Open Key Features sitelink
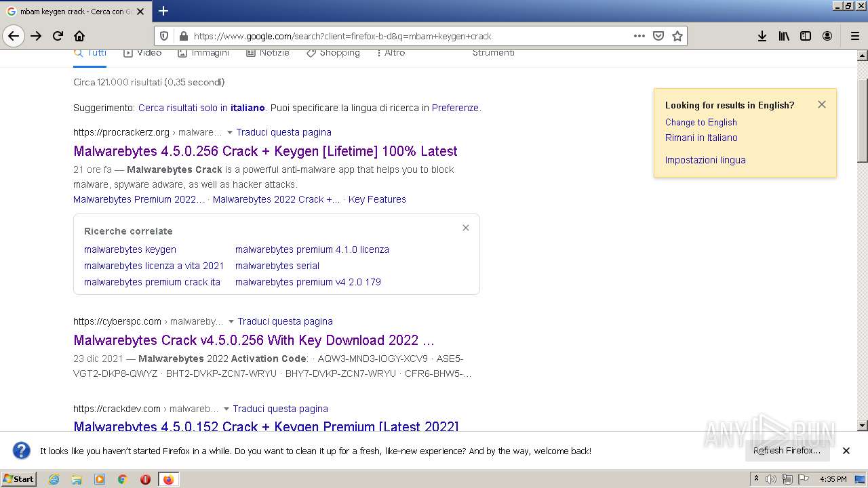Screen dimensions: 868x488 pyautogui.click(x=377, y=199)
